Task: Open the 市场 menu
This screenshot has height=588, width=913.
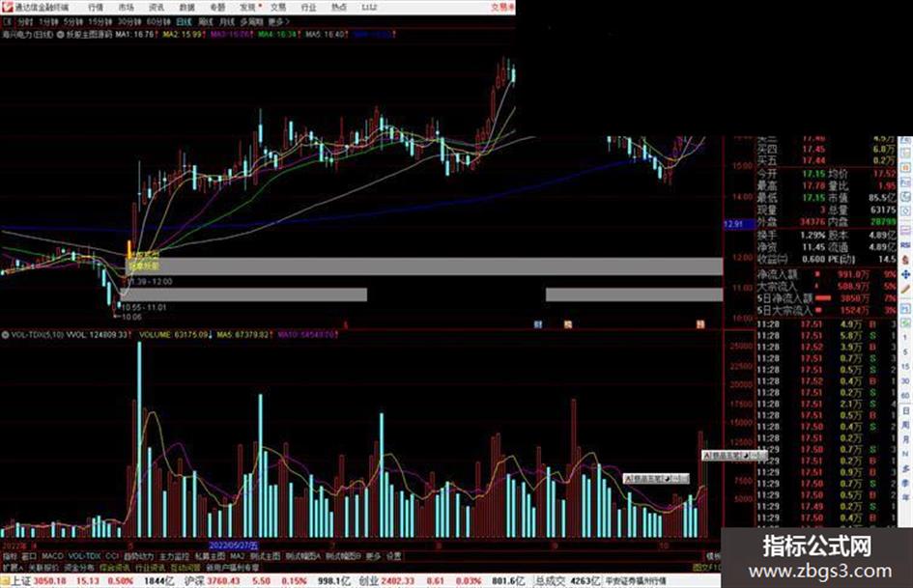Action: pyautogui.click(x=126, y=7)
